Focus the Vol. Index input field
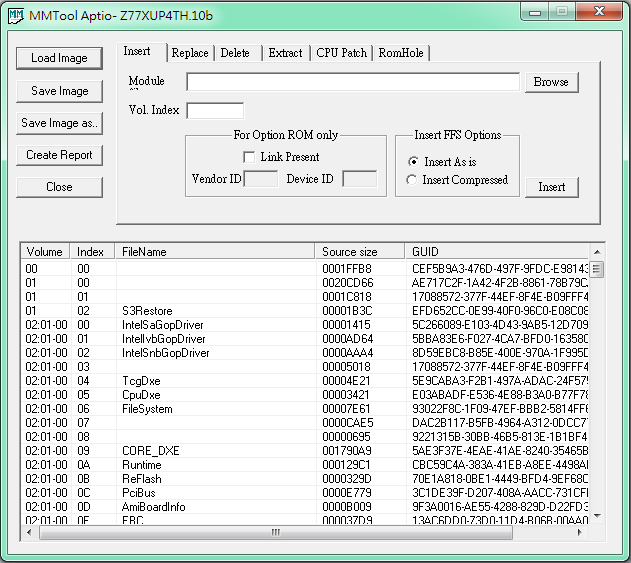Image resolution: width=631 pixels, height=563 pixels. 215,111
